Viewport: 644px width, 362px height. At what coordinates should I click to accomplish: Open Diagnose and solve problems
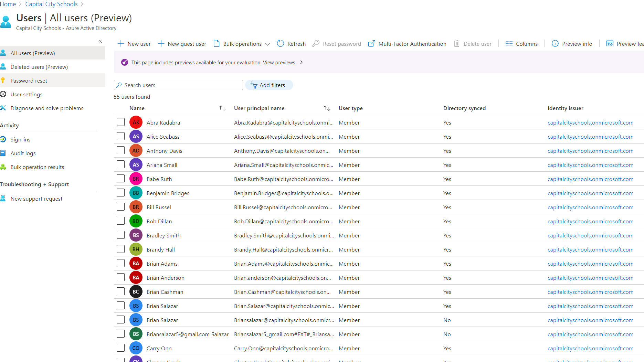click(53, 108)
